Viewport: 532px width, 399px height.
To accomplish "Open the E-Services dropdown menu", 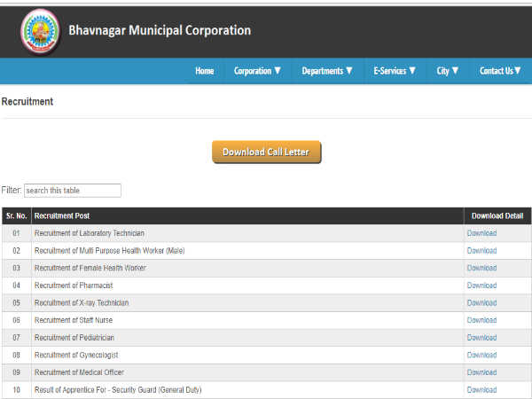I will coord(395,71).
